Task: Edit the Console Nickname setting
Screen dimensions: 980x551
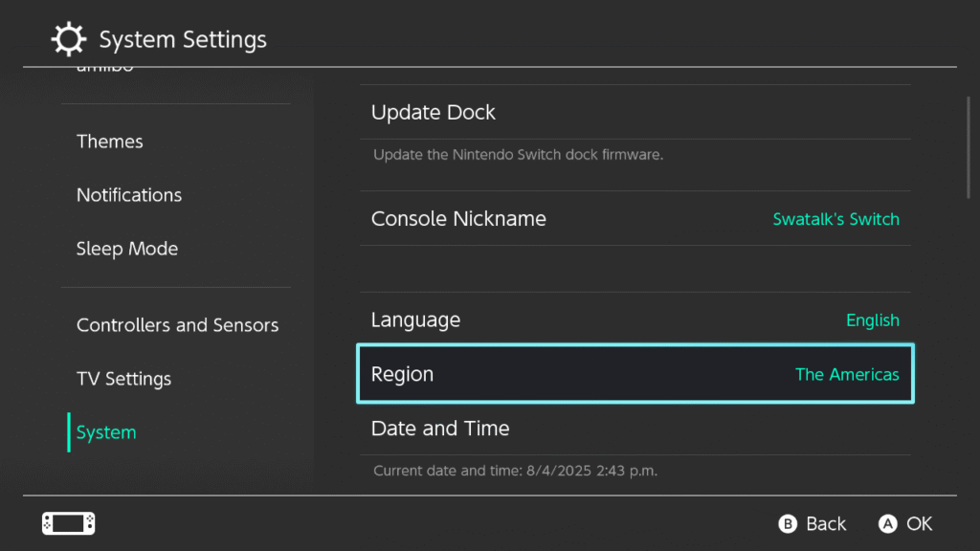Action: click(458, 218)
